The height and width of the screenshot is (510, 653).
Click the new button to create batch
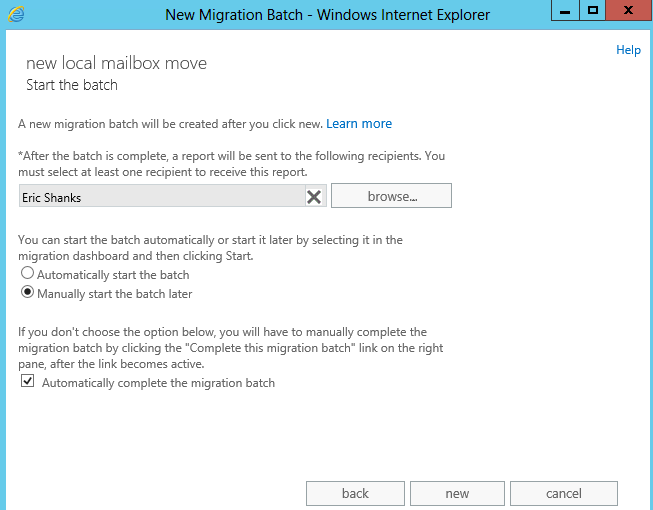[457, 493]
